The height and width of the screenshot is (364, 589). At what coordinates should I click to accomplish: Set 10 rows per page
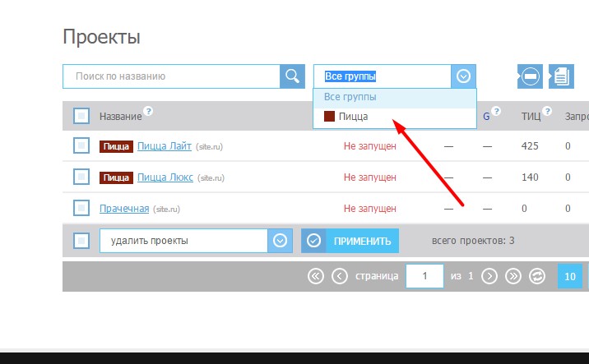570,276
